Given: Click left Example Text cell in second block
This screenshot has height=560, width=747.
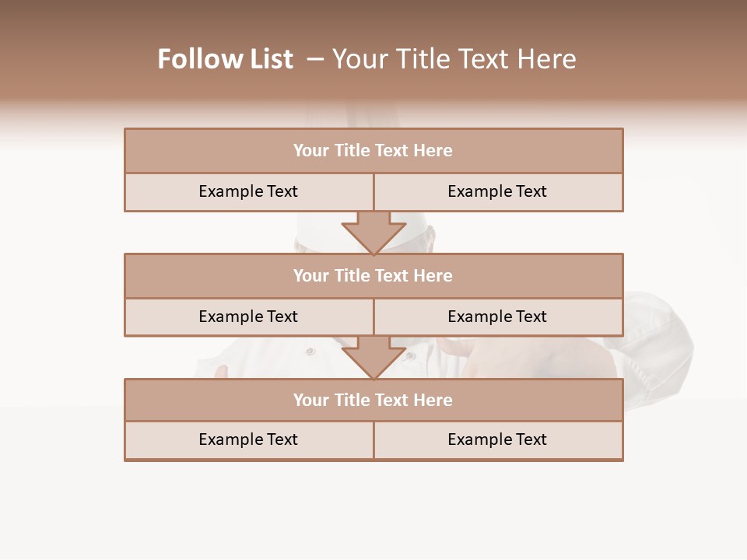Looking at the screenshot, I should [x=248, y=317].
